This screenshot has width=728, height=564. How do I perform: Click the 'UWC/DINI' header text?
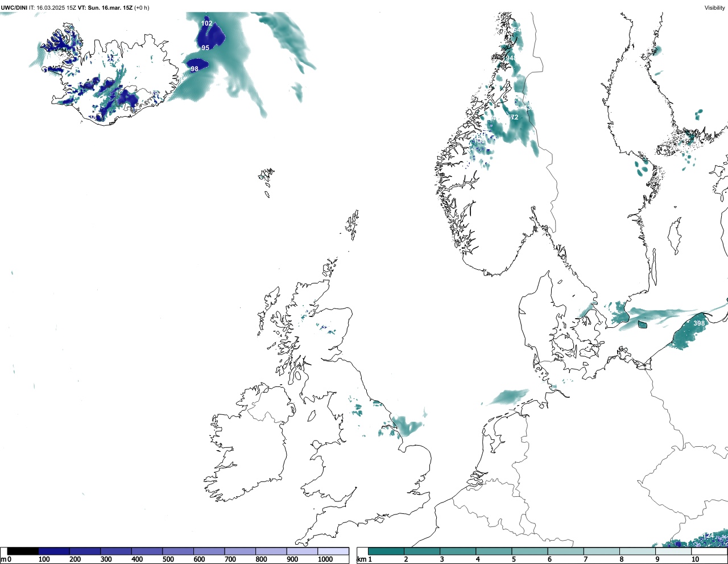(x=14, y=7)
